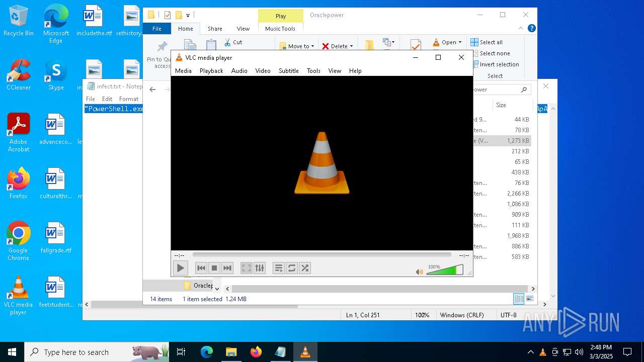Image resolution: width=644 pixels, height=362 pixels.
Task: Click Invert selection in Explorer ribbon
Action: click(495, 64)
